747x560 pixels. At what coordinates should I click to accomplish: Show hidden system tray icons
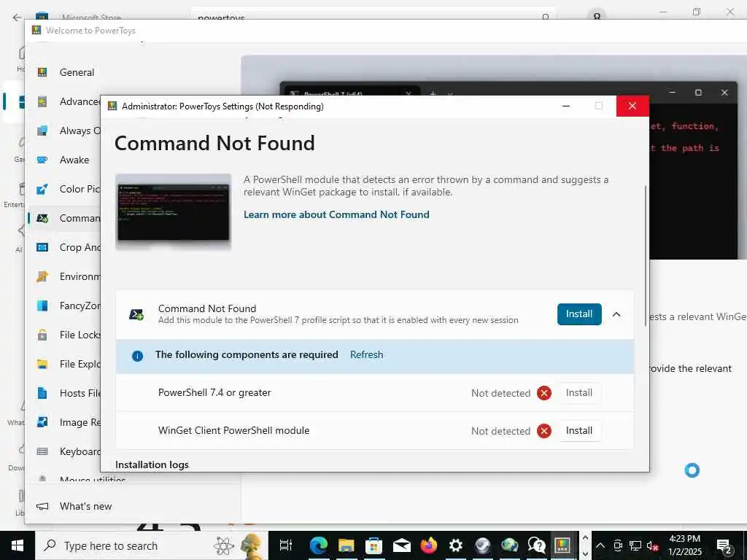(x=600, y=545)
